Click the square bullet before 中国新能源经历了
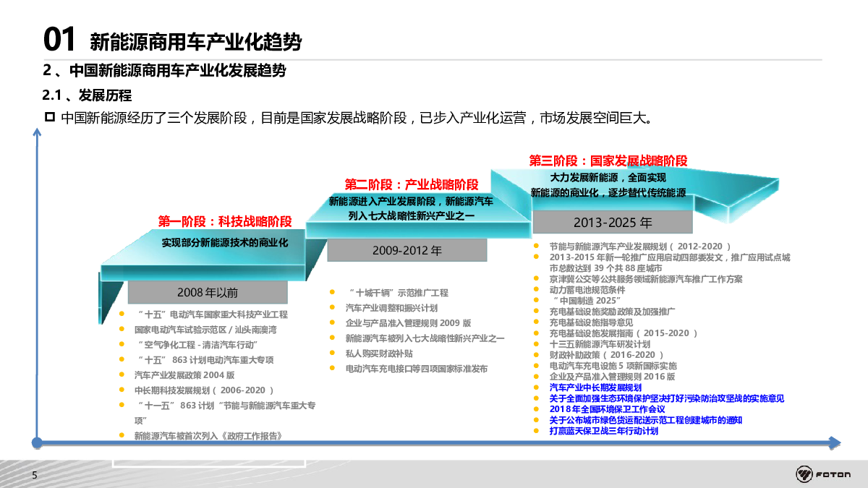Viewport: 868px width, 488px height. (50, 117)
